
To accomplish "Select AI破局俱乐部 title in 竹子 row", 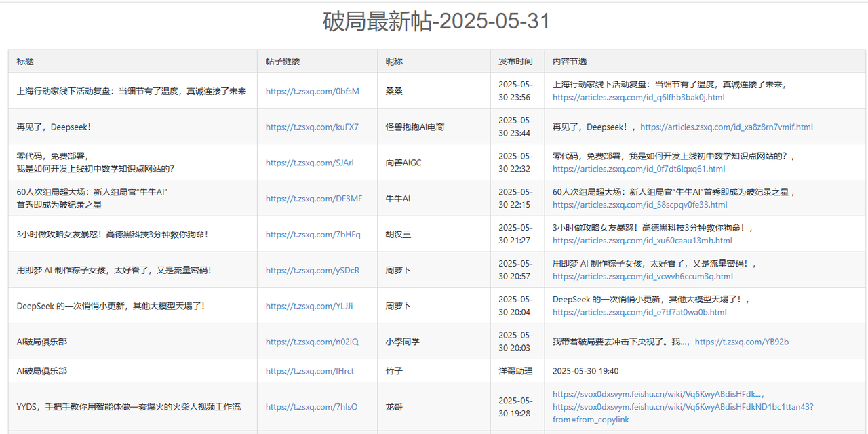I will pyautogui.click(x=42, y=371).
